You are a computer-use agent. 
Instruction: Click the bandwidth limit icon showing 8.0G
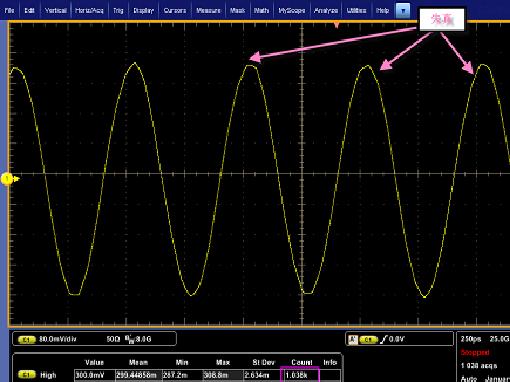tap(138, 339)
